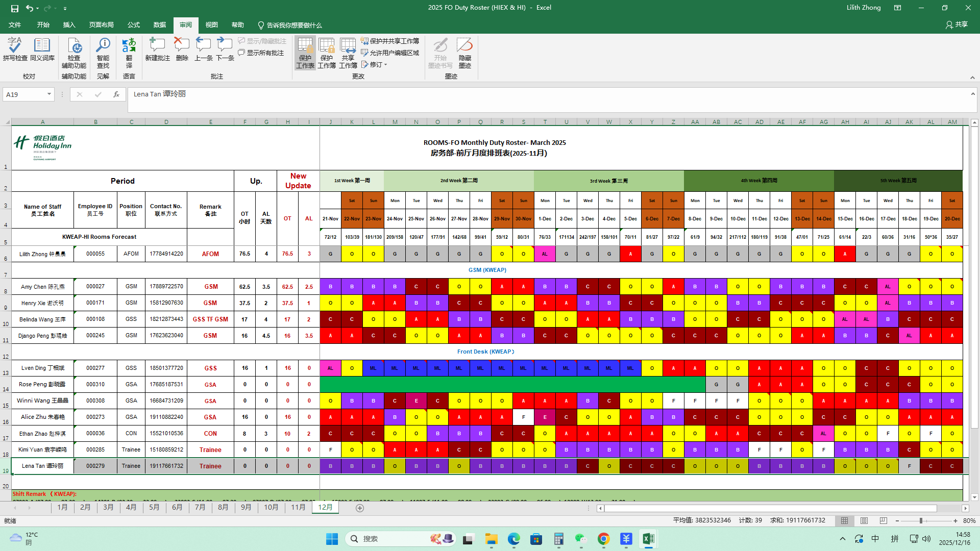The width and height of the screenshot is (980, 551).
Task: Click Allow Users to Edit Ranges
Action: tap(390, 53)
